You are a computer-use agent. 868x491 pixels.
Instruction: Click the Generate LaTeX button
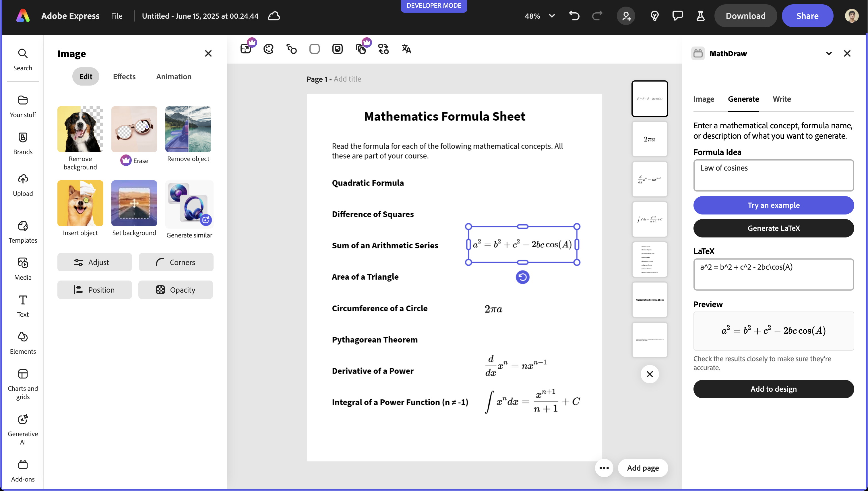click(773, 228)
